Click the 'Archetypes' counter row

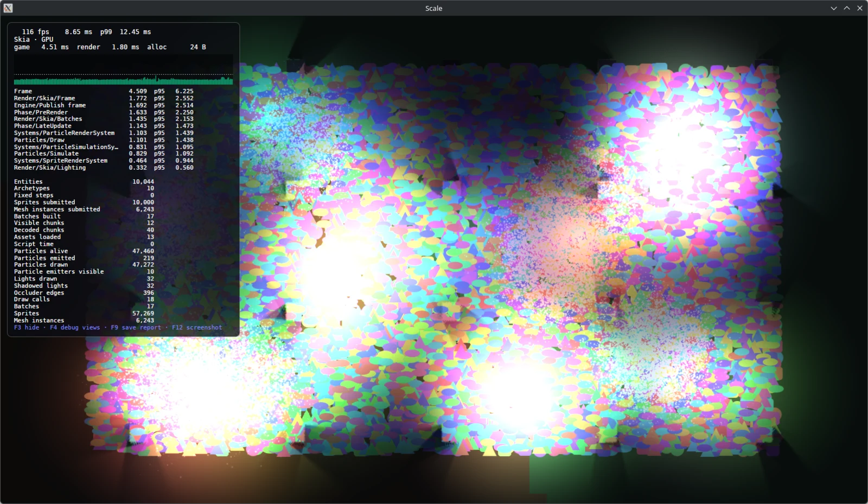84,188
